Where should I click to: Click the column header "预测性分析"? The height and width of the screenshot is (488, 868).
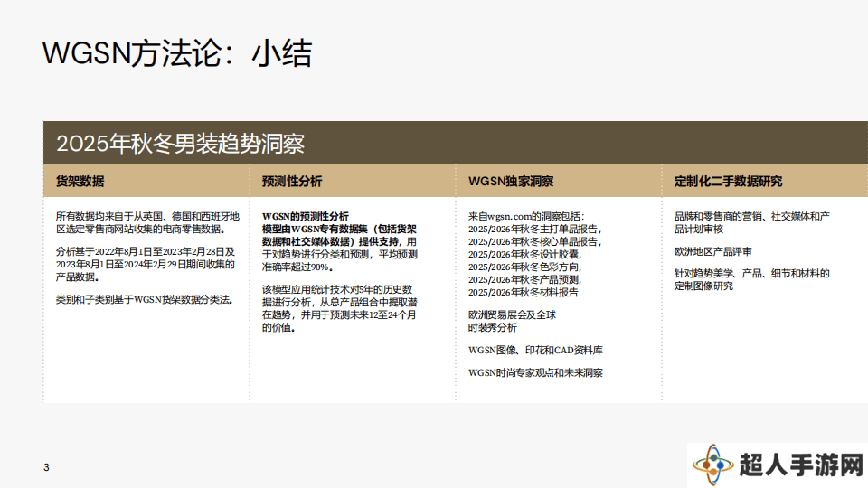tap(292, 182)
